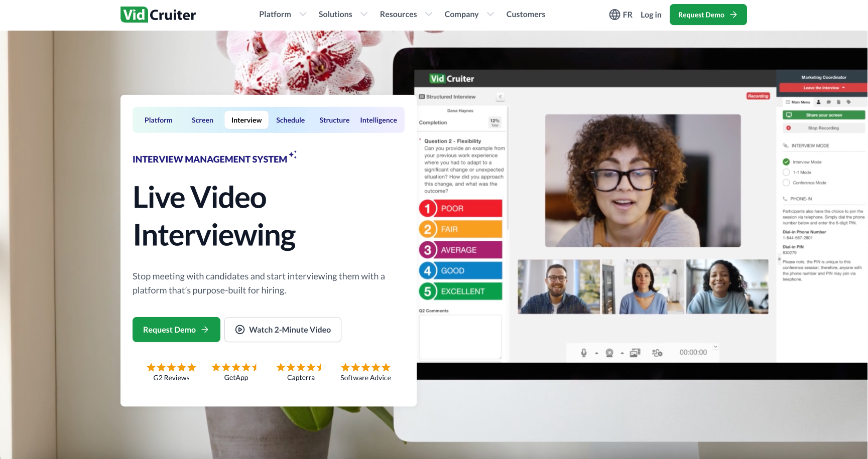Click the main candidate video feed
Screen dimensions: 868x459
tap(643, 181)
